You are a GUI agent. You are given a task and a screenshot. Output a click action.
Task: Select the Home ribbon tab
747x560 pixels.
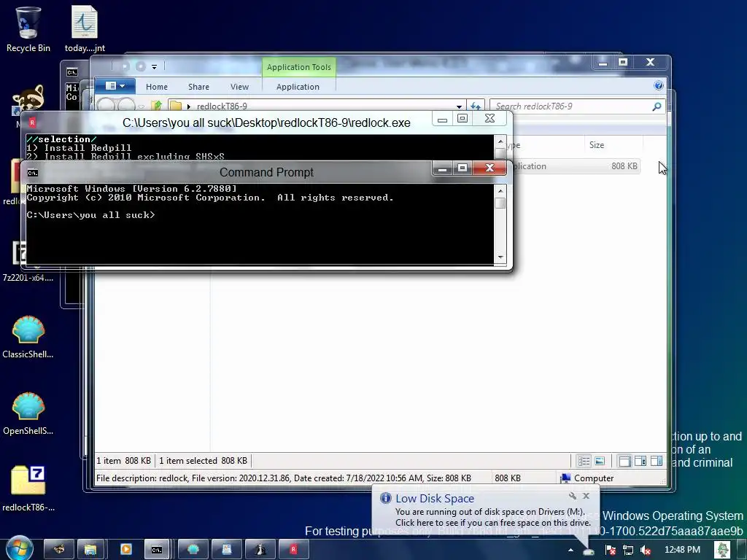[x=157, y=87]
